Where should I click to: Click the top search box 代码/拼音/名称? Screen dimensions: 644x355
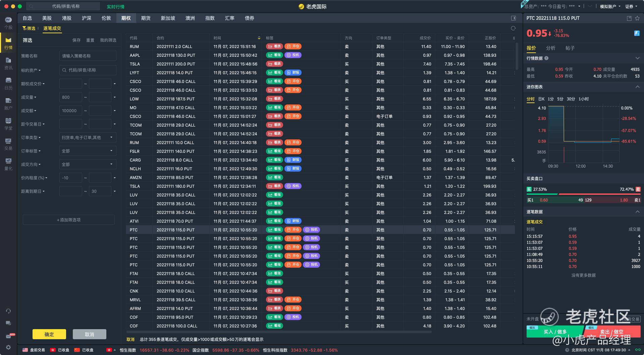click(63, 6)
